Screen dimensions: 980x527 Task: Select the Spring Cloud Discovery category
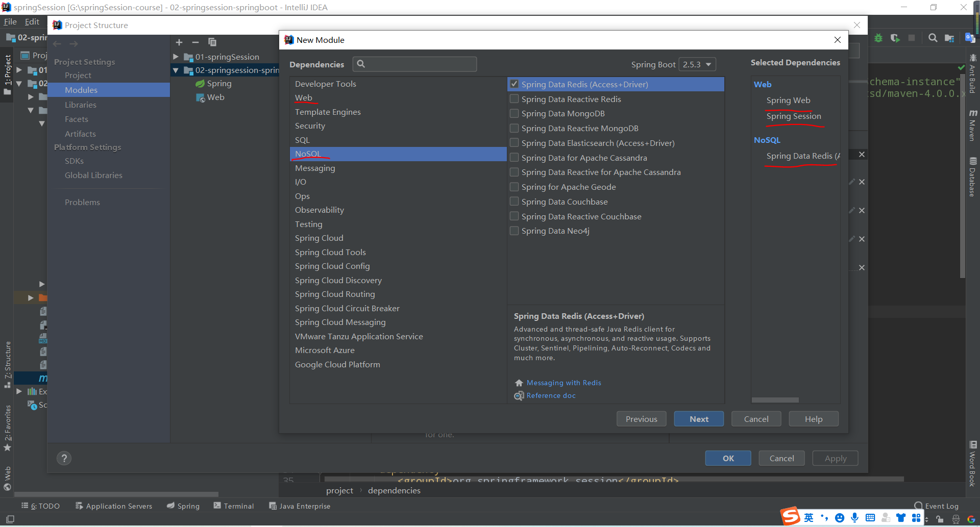click(x=338, y=280)
